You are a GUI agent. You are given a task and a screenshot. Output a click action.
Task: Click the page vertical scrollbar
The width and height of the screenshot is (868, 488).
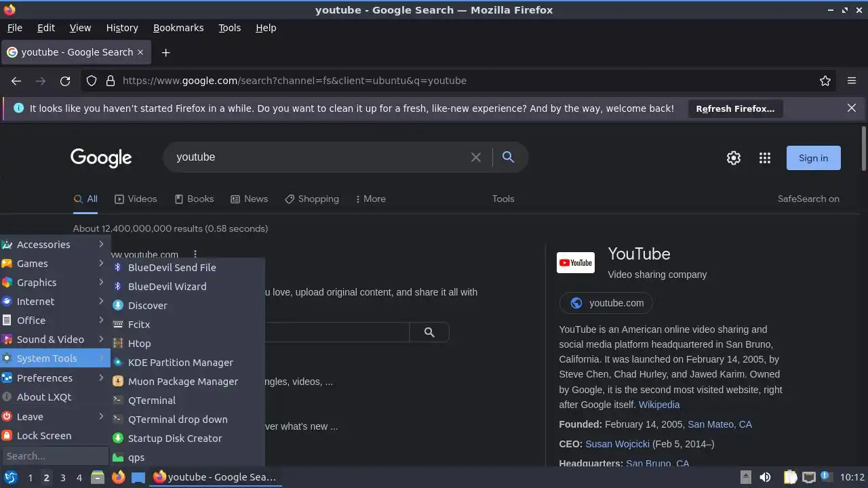[863, 148]
